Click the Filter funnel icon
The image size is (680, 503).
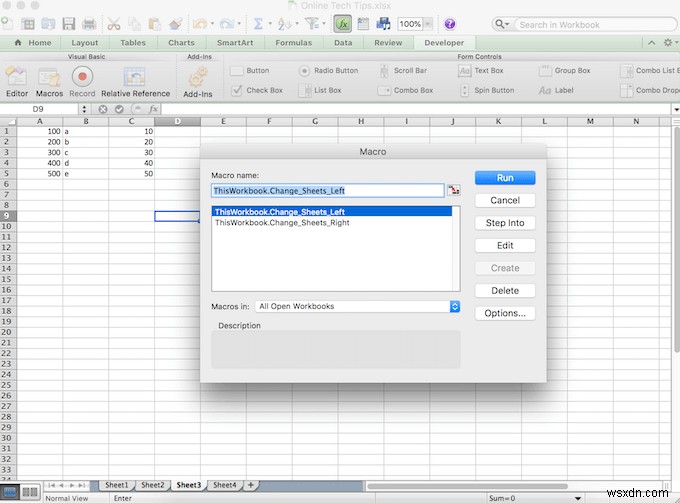click(311, 24)
